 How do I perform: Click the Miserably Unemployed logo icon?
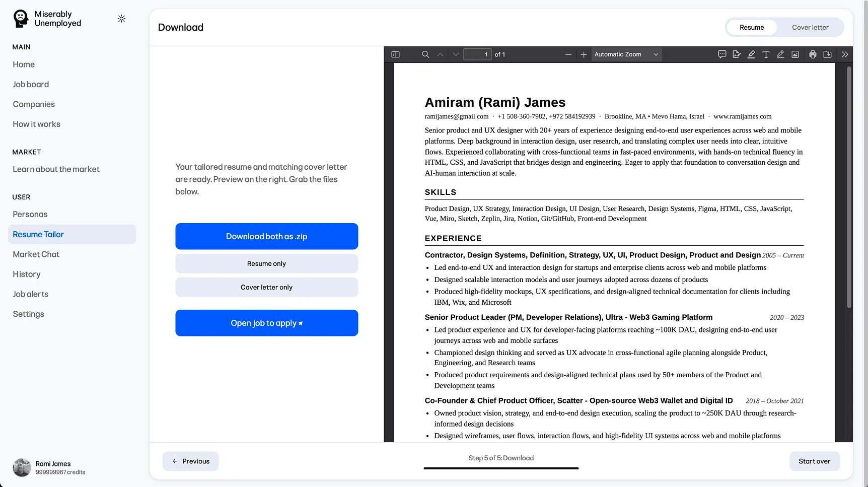(21, 19)
